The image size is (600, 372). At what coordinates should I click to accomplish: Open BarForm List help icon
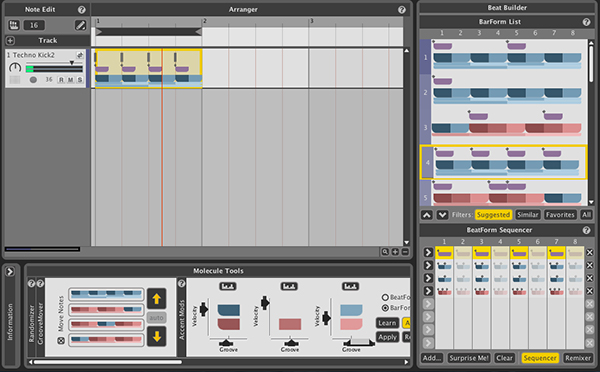click(x=586, y=22)
